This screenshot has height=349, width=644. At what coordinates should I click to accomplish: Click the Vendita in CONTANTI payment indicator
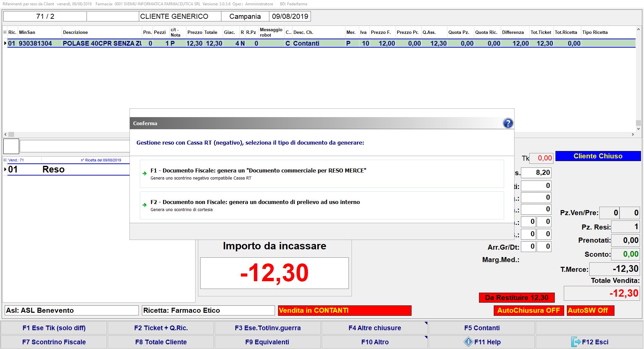tap(344, 310)
